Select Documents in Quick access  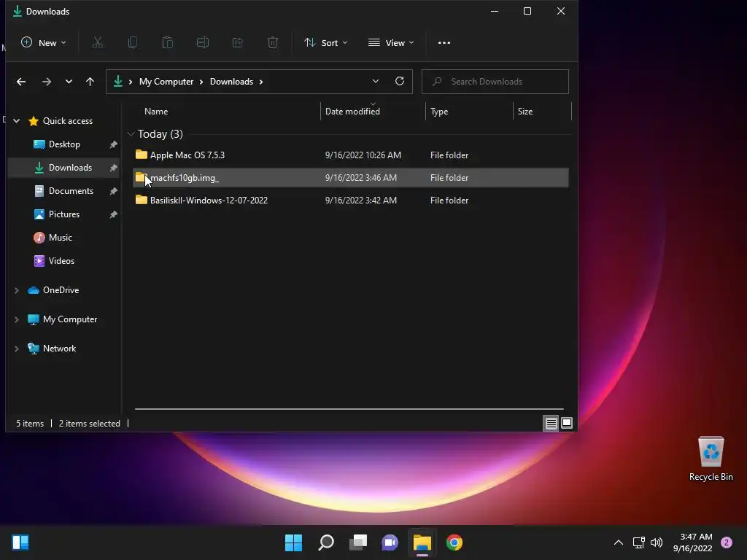[x=71, y=191]
